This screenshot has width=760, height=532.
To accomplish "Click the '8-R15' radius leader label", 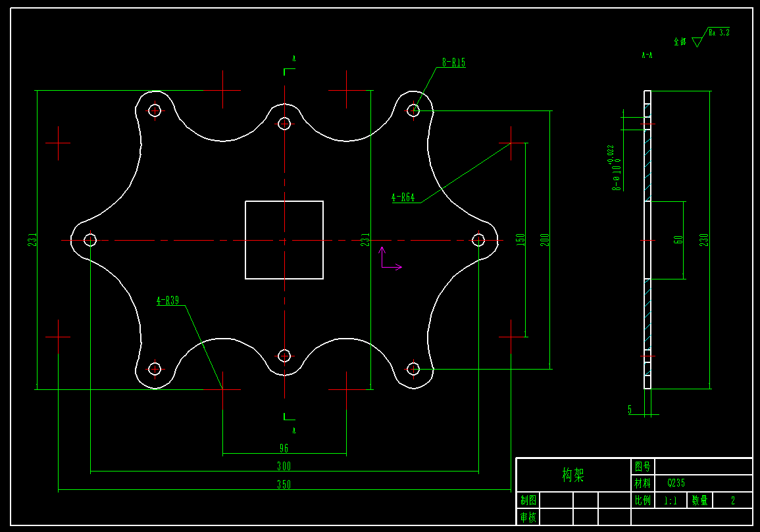I will (453, 62).
